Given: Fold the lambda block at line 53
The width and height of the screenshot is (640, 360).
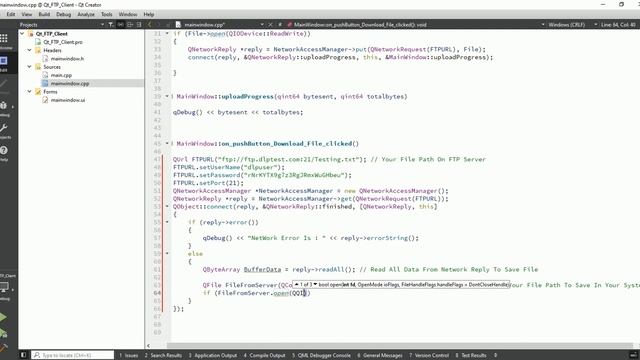Looking at the screenshot, I should [x=167, y=207].
